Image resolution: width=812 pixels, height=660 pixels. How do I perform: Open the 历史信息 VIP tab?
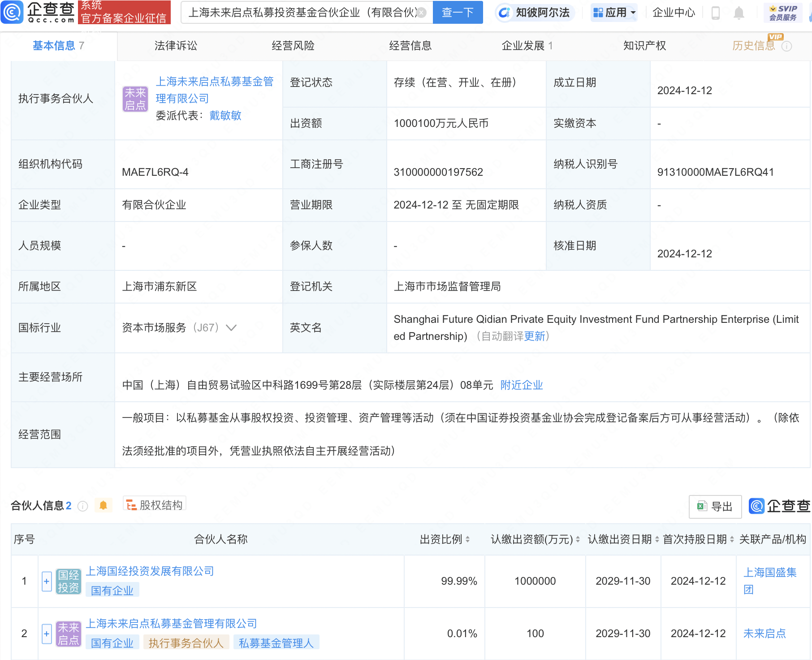pyautogui.click(x=753, y=46)
